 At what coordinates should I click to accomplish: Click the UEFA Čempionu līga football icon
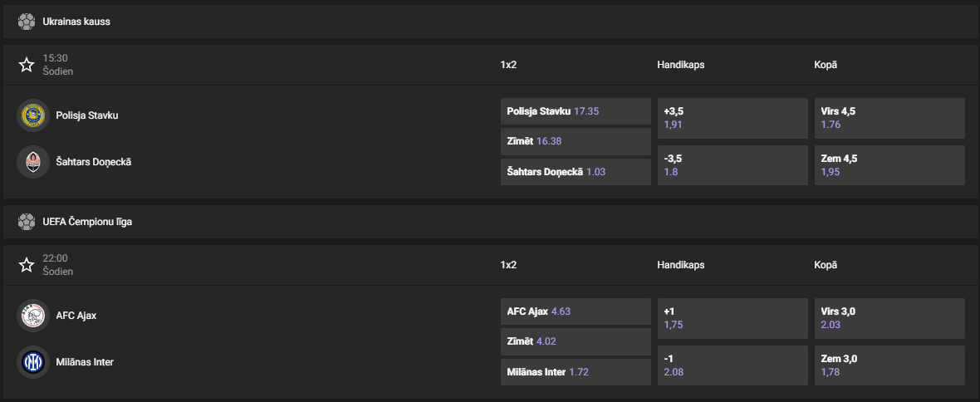(27, 222)
